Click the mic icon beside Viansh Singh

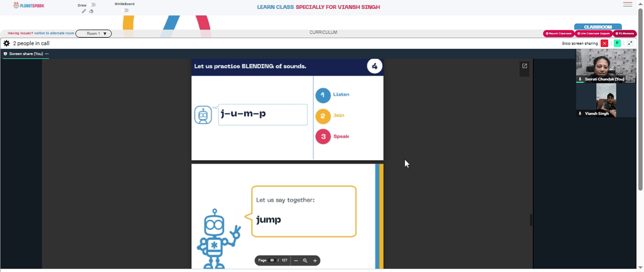click(580, 113)
